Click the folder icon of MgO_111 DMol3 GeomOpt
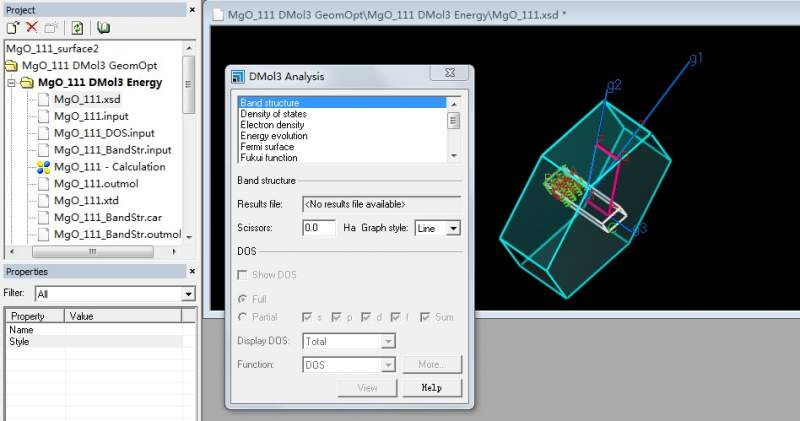 [x=11, y=66]
